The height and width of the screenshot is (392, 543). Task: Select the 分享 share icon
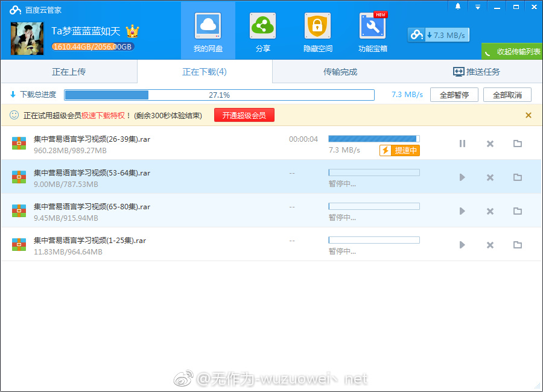[262, 31]
